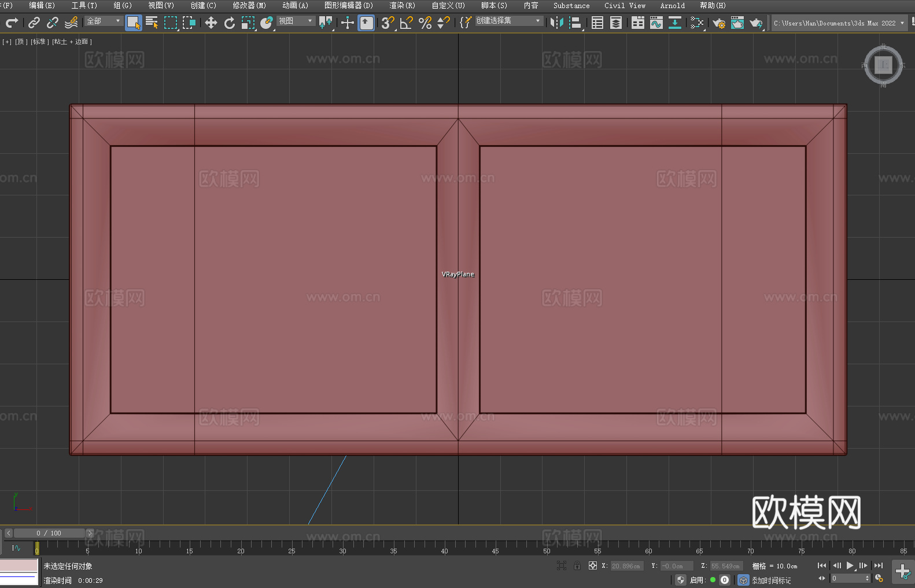Click the Play Animation button

(850, 565)
